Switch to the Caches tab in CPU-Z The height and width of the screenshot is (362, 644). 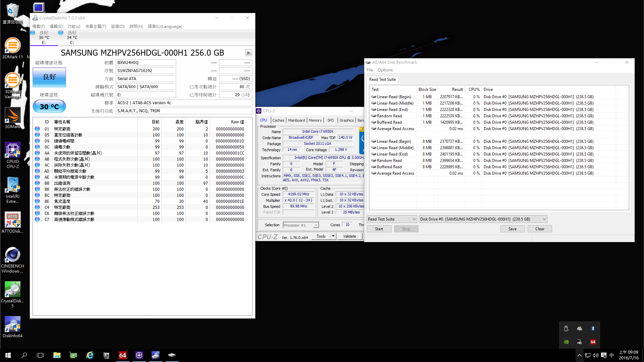click(278, 120)
